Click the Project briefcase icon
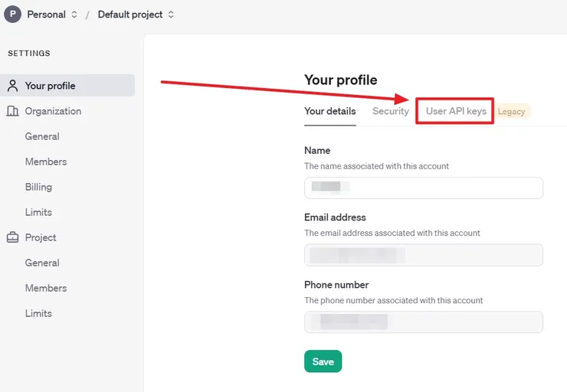The height and width of the screenshot is (392, 567). click(12, 237)
